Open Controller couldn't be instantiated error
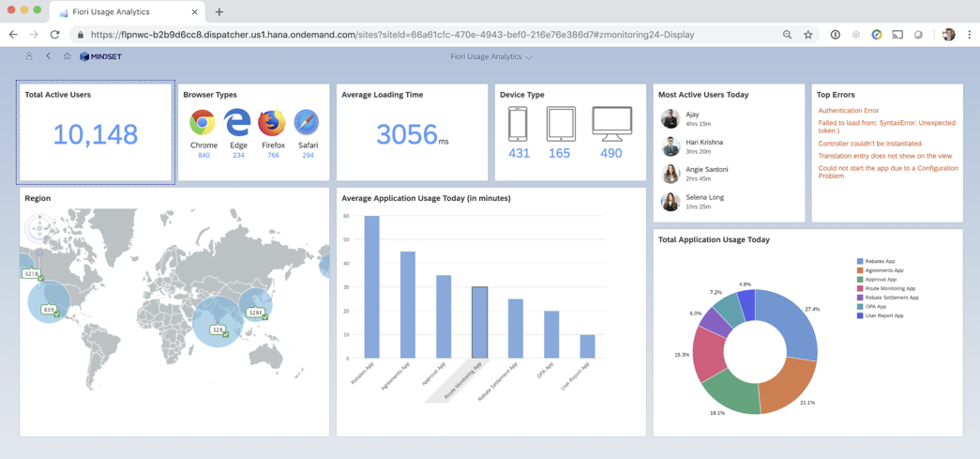This screenshot has width=980, height=459. [871, 144]
